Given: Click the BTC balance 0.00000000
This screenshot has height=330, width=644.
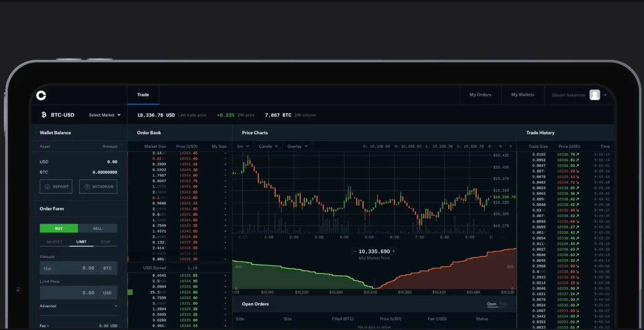Looking at the screenshot, I should 105,172.
